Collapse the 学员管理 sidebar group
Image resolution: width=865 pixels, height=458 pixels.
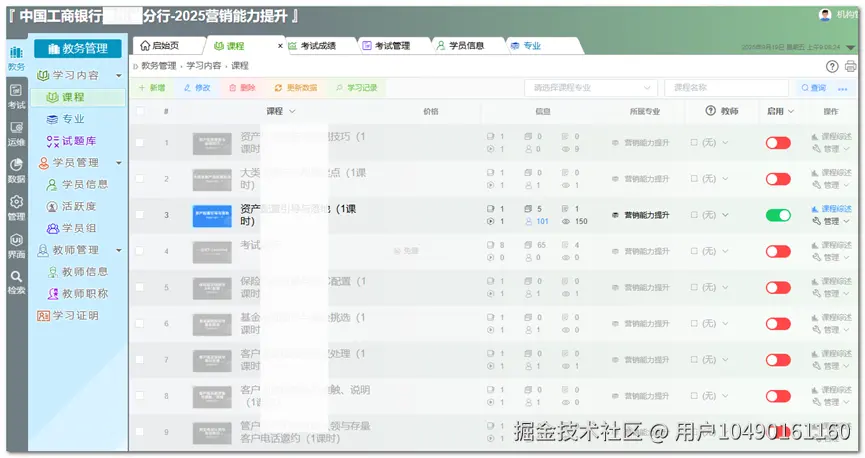119,163
